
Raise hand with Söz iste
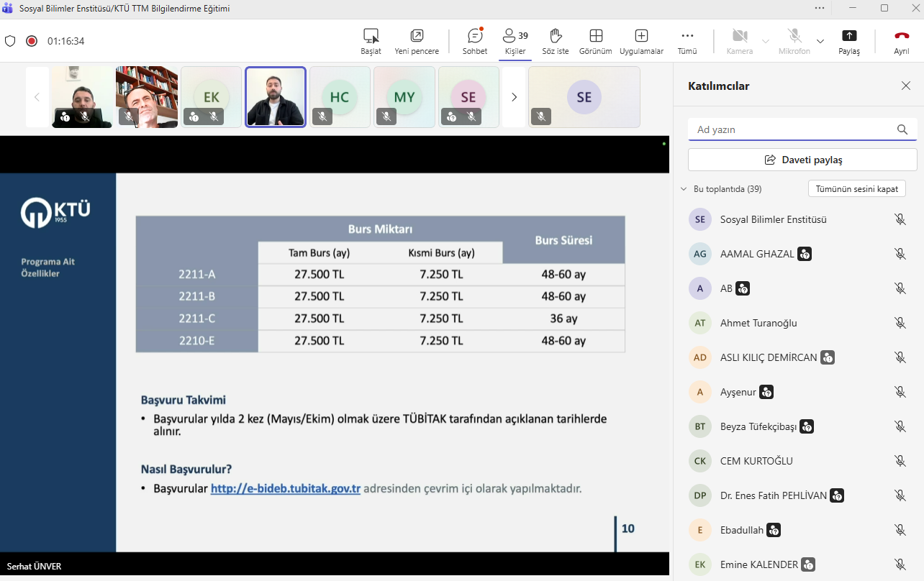point(555,37)
